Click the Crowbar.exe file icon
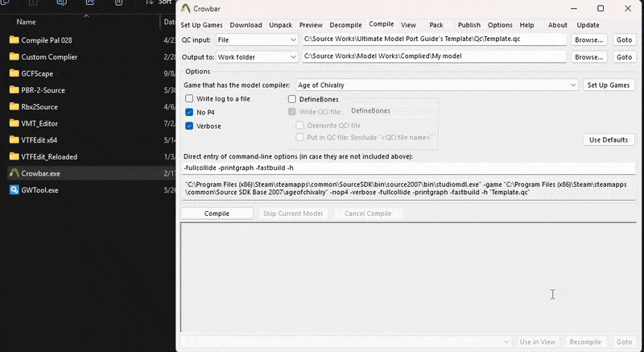Image resolution: width=644 pixels, height=352 pixels. [14, 173]
